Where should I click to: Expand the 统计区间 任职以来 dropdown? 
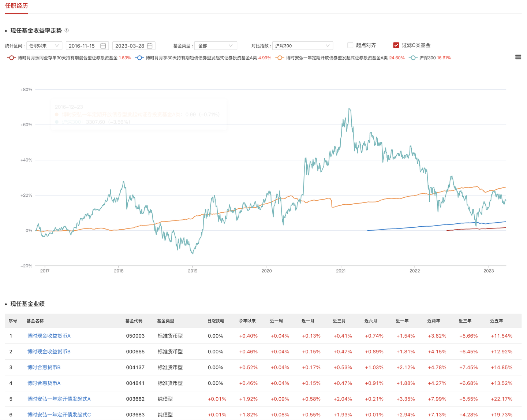tap(44, 46)
